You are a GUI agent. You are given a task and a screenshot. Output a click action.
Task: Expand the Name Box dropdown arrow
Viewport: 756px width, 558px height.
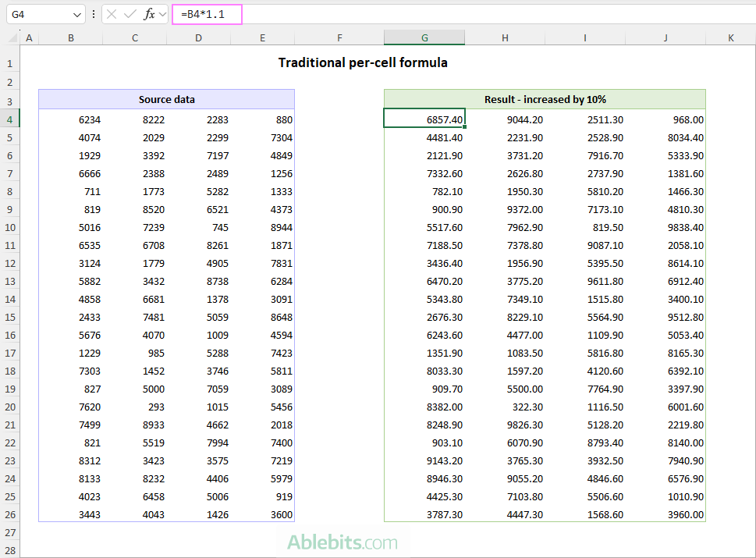pyautogui.click(x=76, y=15)
